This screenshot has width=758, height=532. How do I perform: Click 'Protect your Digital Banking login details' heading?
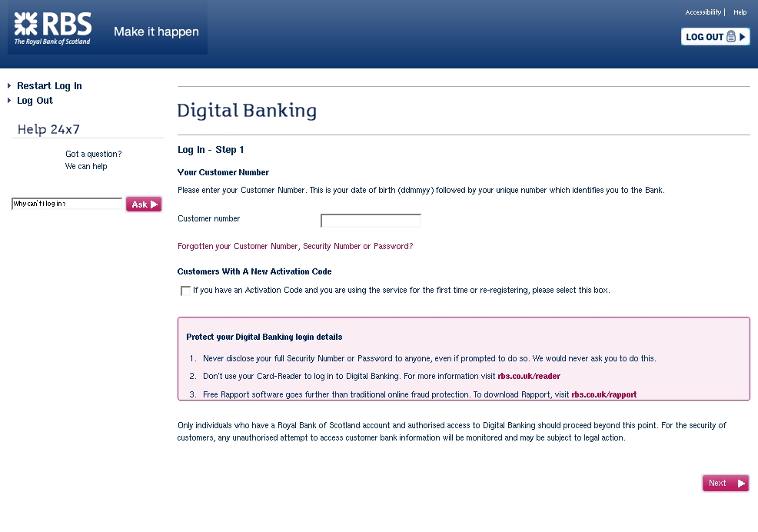(264, 337)
